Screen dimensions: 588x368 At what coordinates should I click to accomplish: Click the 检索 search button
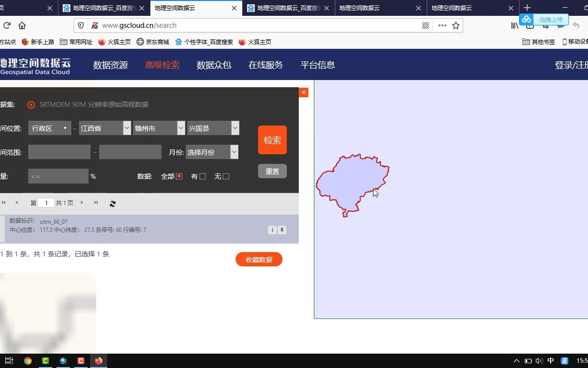272,140
